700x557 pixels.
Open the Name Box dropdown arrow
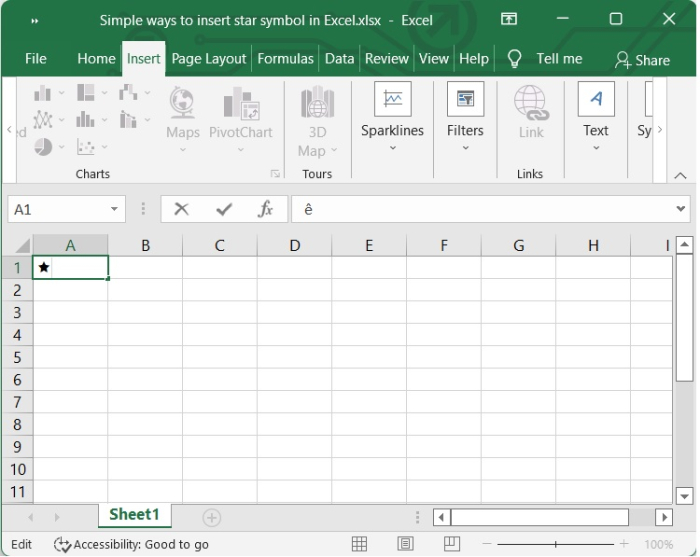[x=115, y=210]
